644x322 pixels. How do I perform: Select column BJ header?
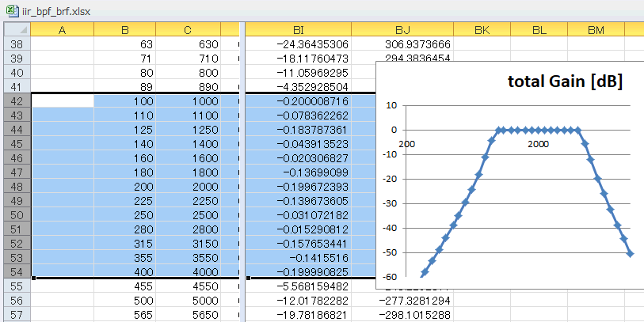(402, 29)
